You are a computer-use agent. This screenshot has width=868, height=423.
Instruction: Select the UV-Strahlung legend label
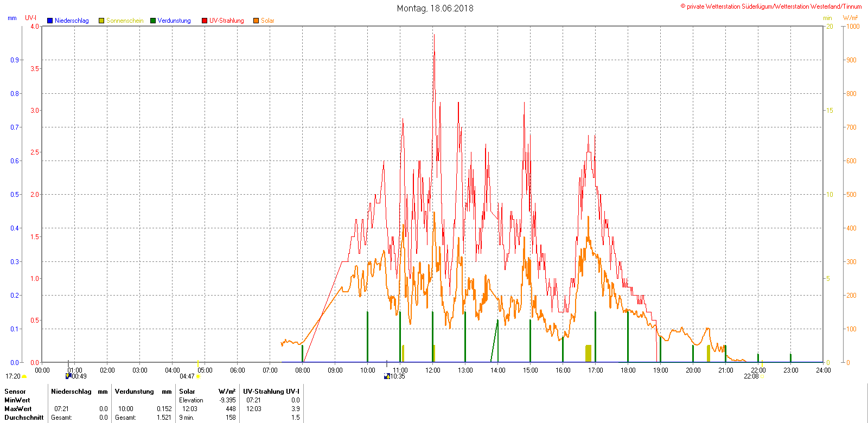coord(227,21)
